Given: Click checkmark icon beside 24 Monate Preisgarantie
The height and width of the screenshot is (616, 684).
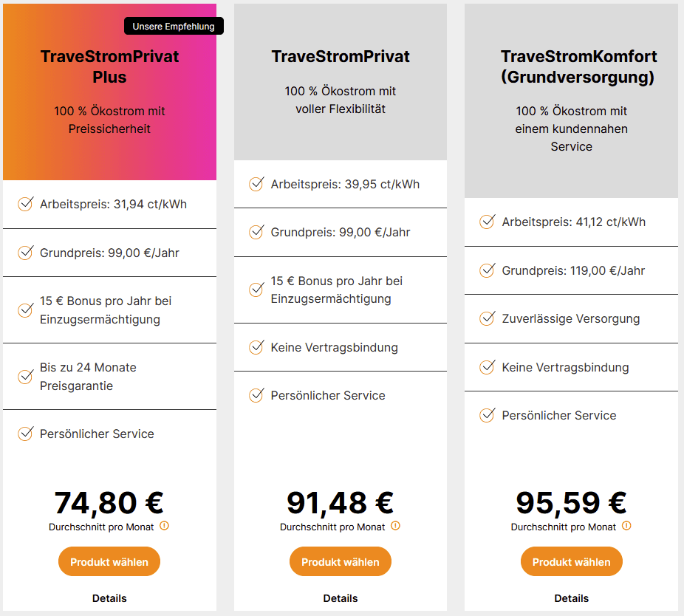Looking at the screenshot, I should 25,377.
